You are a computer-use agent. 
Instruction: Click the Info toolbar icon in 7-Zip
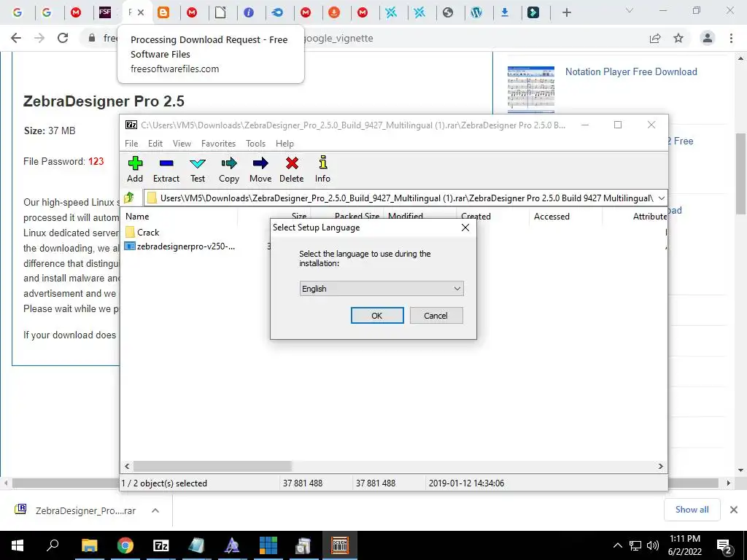pos(322,169)
